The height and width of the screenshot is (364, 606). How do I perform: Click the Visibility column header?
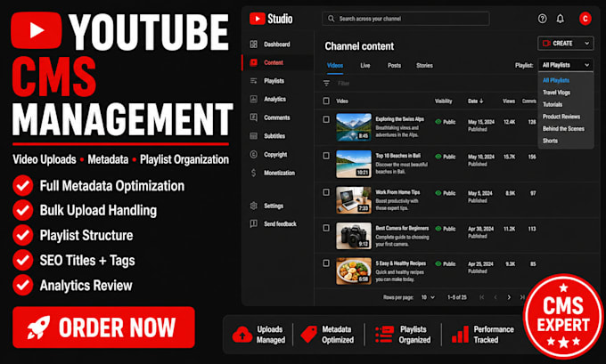pos(443,101)
